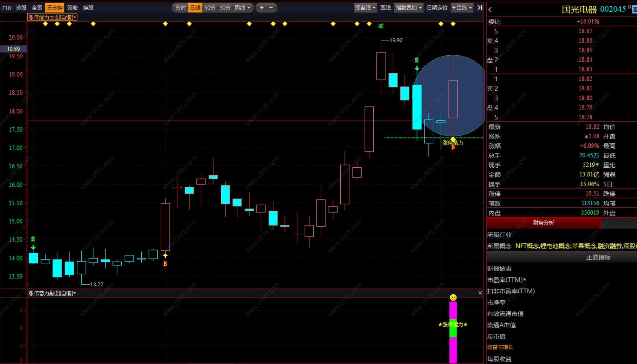This screenshot has height=364, width=637.
Task: Toggle the 三分钟 view mode
Action: (x=54, y=8)
